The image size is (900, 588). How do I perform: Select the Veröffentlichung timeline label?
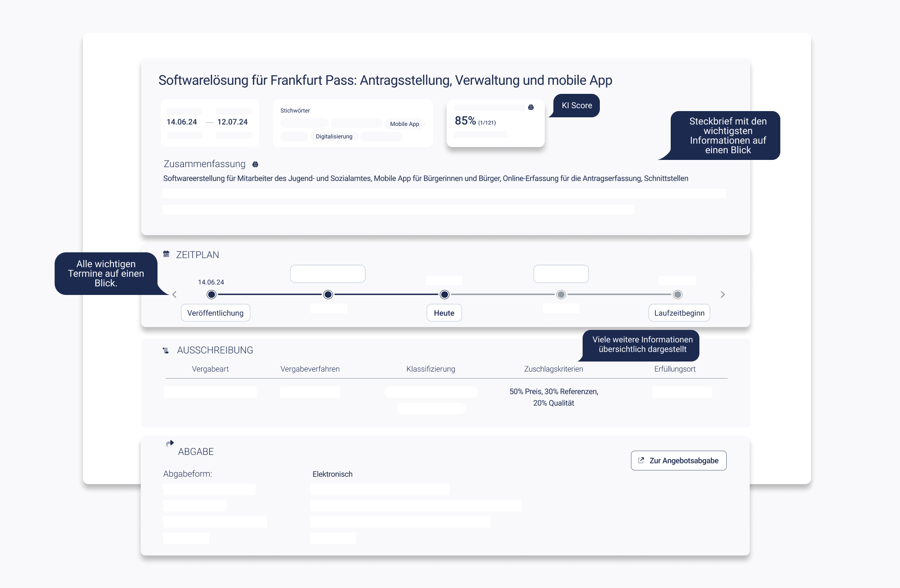point(215,313)
